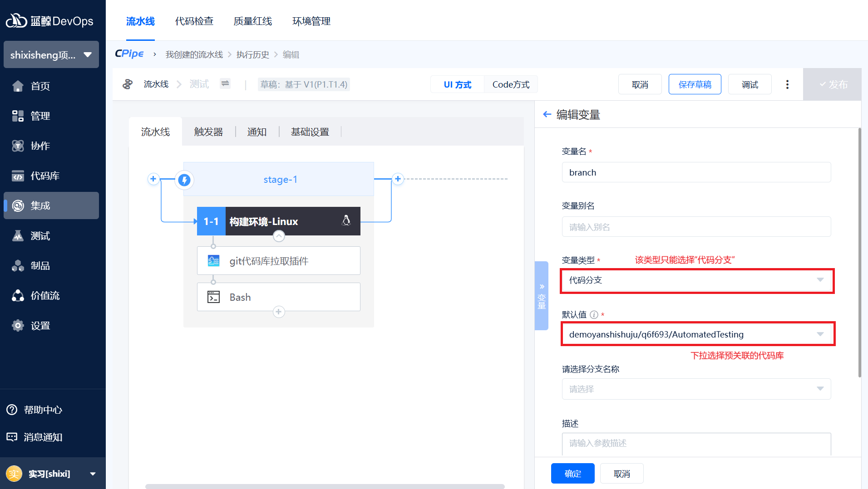Click the 保存草稿 button
Viewport: 868px width, 489px height.
coord(695,84)
